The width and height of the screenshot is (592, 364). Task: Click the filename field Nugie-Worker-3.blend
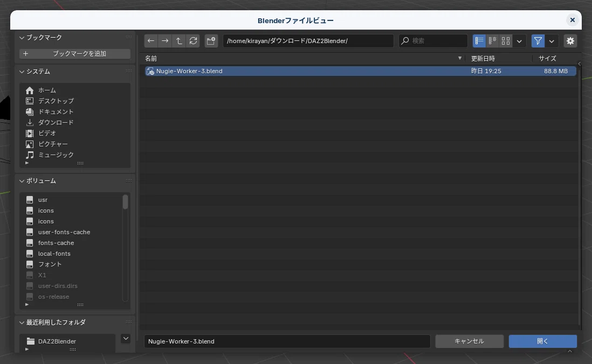(x=287, y=341)
